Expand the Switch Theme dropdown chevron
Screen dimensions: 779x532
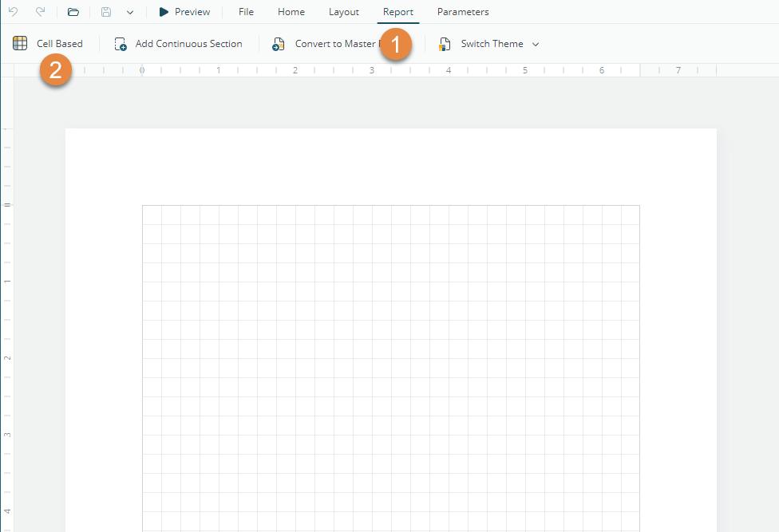point(536,44)
